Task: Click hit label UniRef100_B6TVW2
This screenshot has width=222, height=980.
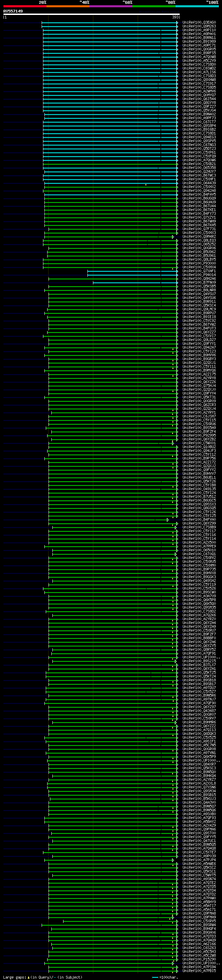Action: point(199,324)
